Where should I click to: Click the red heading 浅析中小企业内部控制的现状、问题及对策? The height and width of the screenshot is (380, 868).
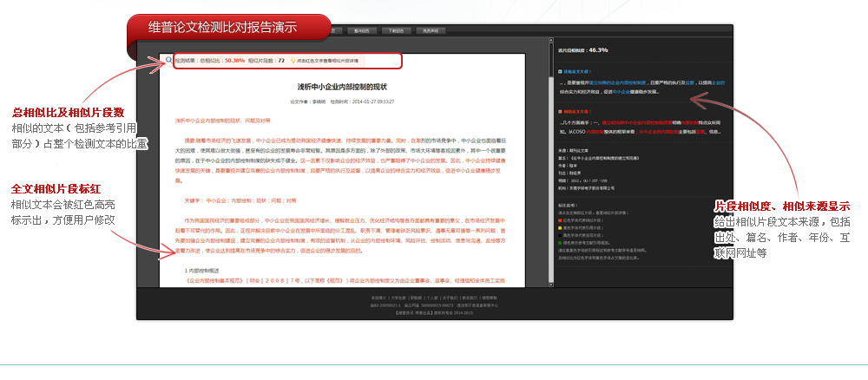pyautogui.click(x=222, y=120)
